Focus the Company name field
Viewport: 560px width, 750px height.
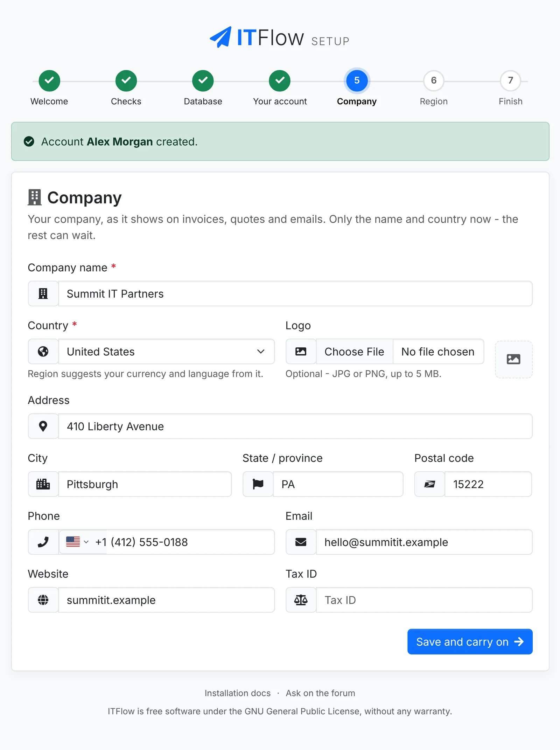coord(295,293)
